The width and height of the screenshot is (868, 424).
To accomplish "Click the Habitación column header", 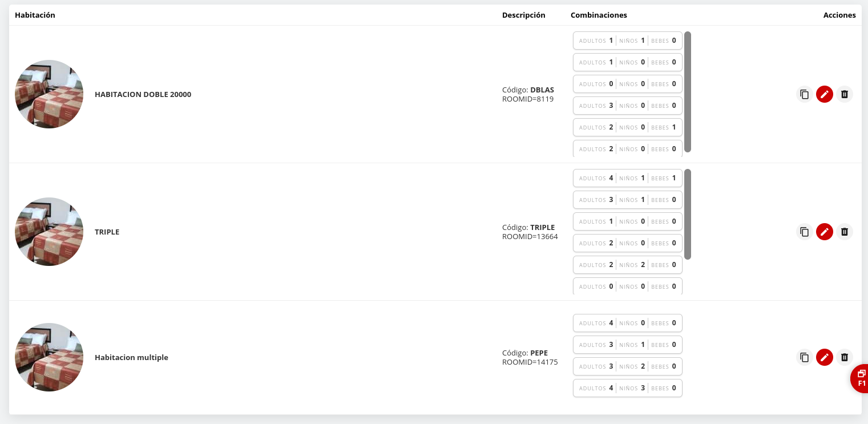I will click(35, 15).
